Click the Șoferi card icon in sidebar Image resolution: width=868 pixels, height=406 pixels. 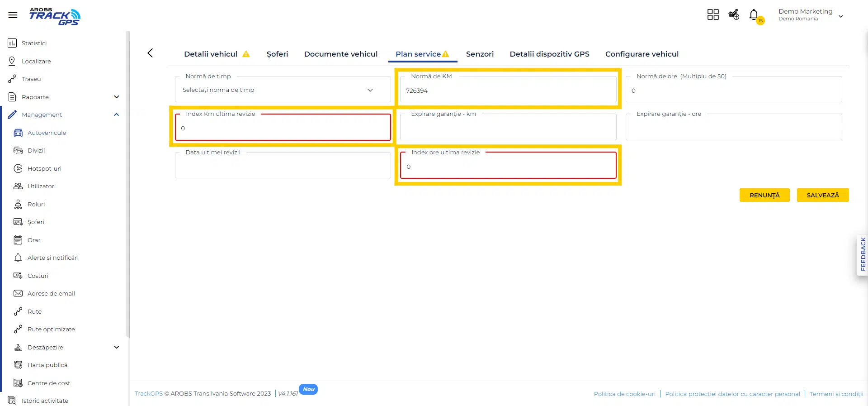[18, 222]
